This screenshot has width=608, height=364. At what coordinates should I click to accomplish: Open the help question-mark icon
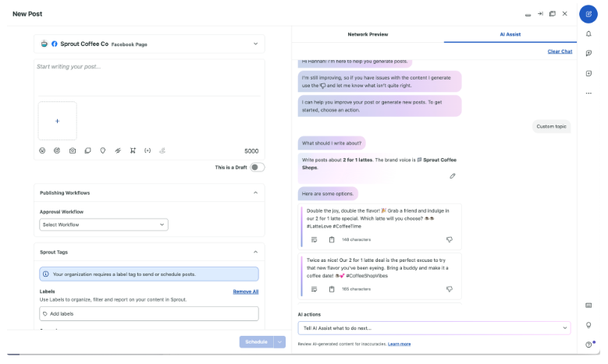pos(588,345)
